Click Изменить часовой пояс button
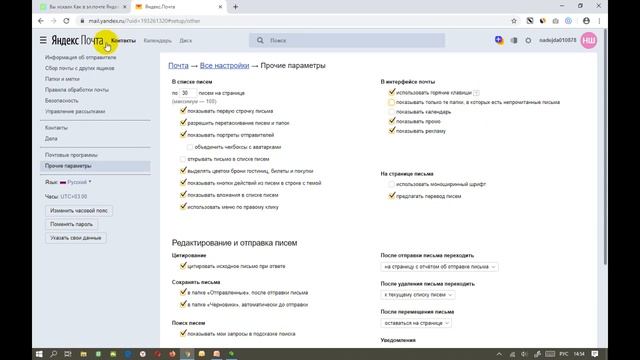The image size is (640, 360). click(79, 211)
